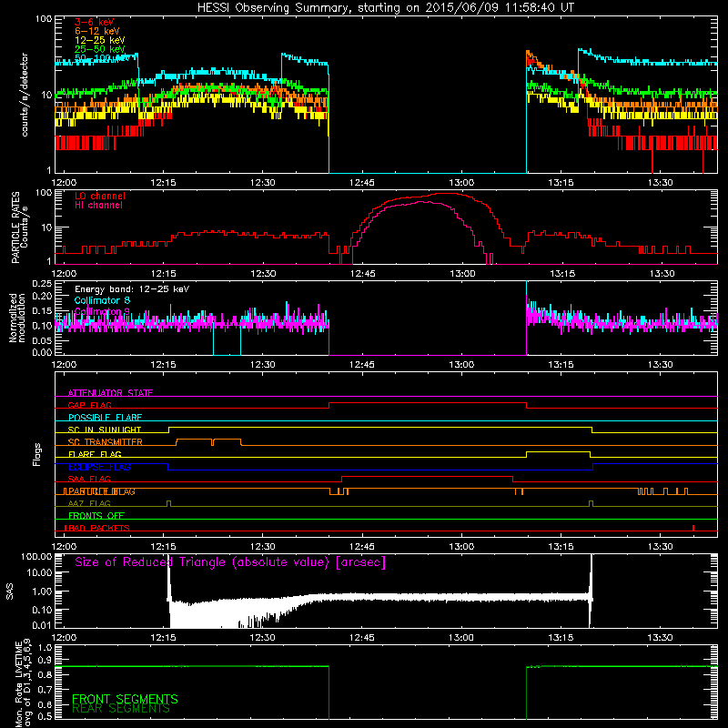Click the "0.01" SAS axis value
This screenshot has width=728, height=728.
(42, 625)
